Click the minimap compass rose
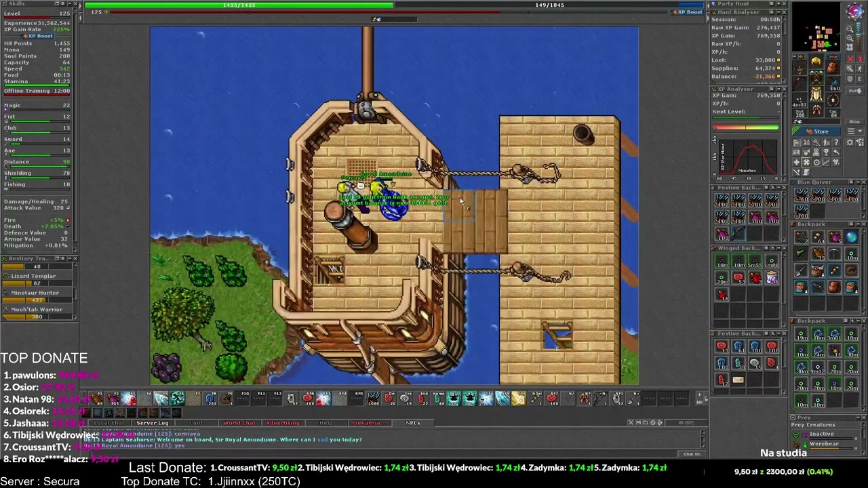Screen dimensions: 868x488 (855, 12)
